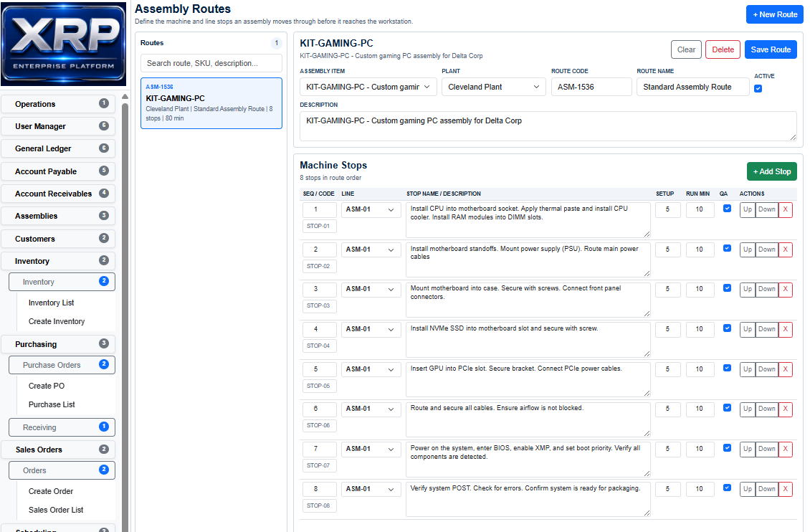The height and width of the screenshot is (532, 810).
Task: Delete STOP-02 using the red X
Action: (785, 250)
